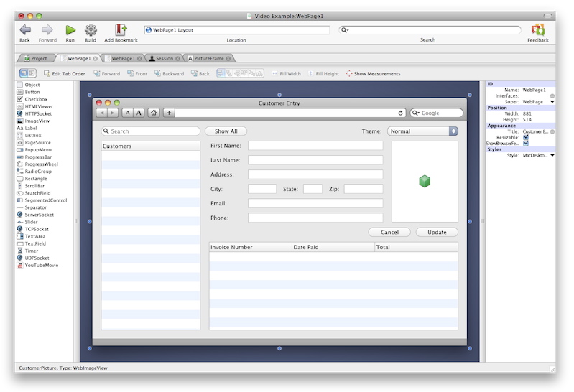Click the Cancel button in the form

pos(389,232)
